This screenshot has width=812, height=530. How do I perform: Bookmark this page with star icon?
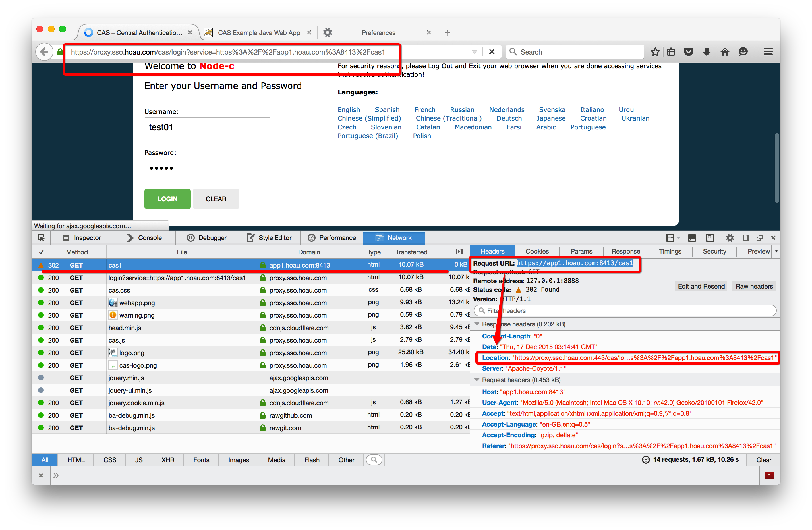point(655,52)
